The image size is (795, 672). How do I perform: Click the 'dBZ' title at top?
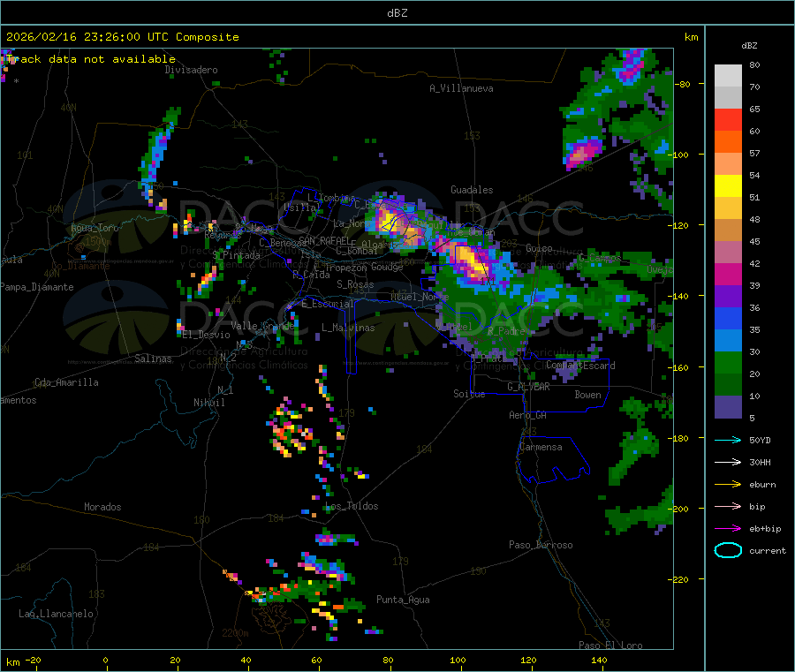click(x=397, y=13)
